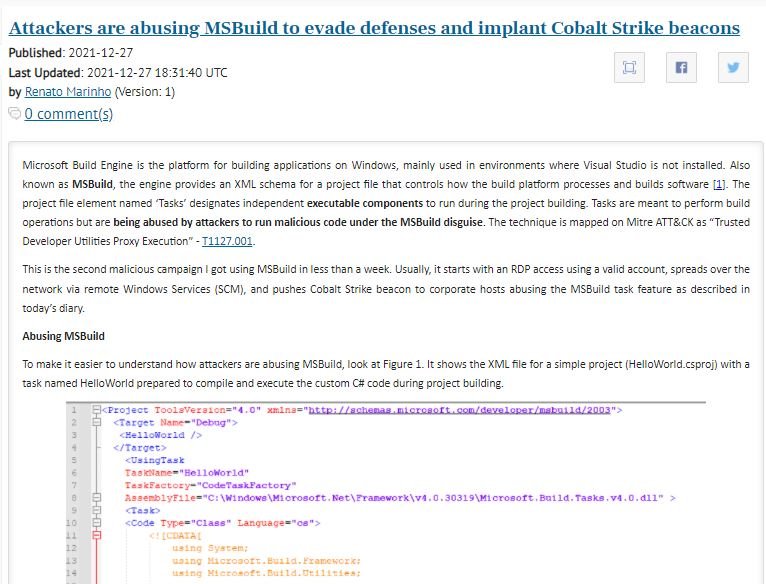Collapse the Task fold marker on line 9
This screenshot has height=584, width=766.
tap(97, 510)
